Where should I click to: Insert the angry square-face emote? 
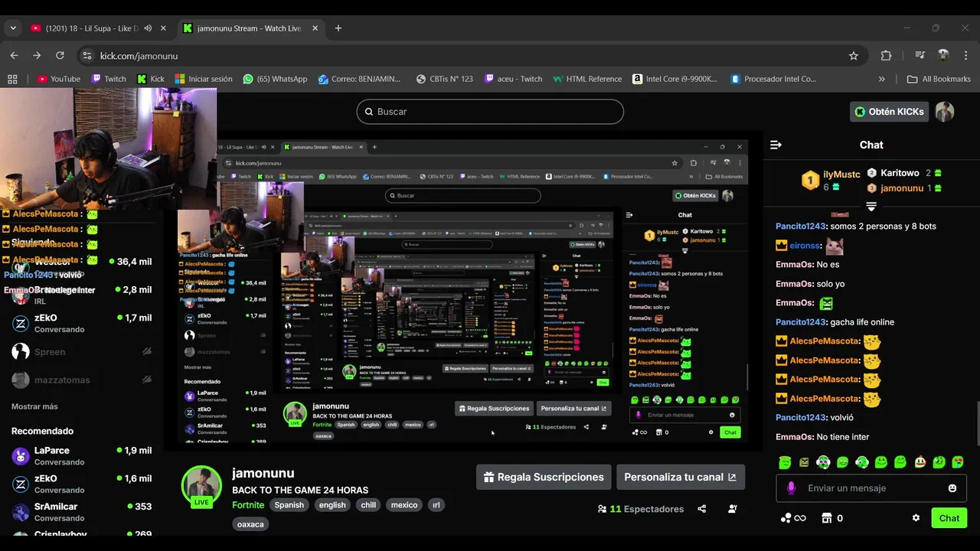pos(804,462)
